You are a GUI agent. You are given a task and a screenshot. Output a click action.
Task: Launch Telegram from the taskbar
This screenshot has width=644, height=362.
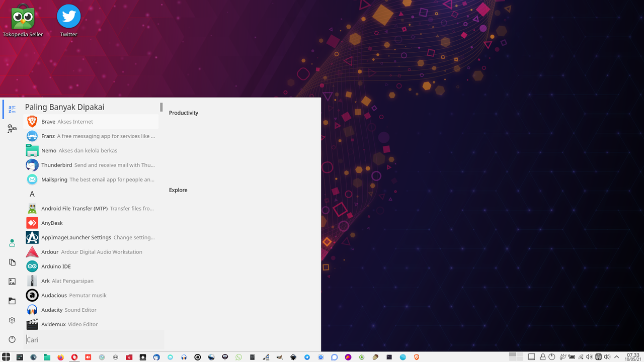coord(307,357)
